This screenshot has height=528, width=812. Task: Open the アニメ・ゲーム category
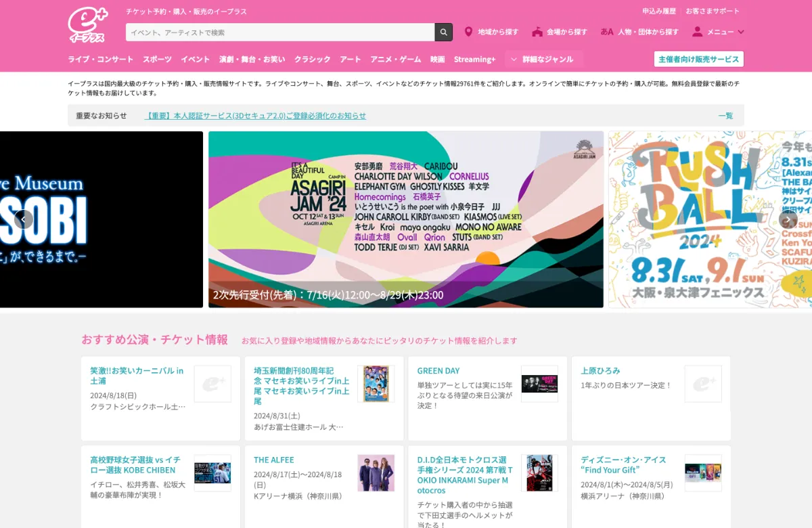tap(396, 60)
